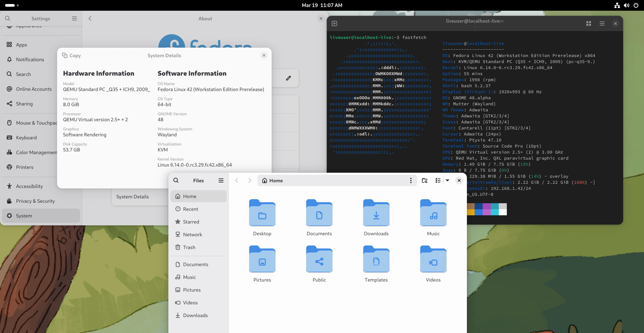Toggle file search with the folder-magnifier icon
Screen dimensions: 644x333
[x=424, y=180]
